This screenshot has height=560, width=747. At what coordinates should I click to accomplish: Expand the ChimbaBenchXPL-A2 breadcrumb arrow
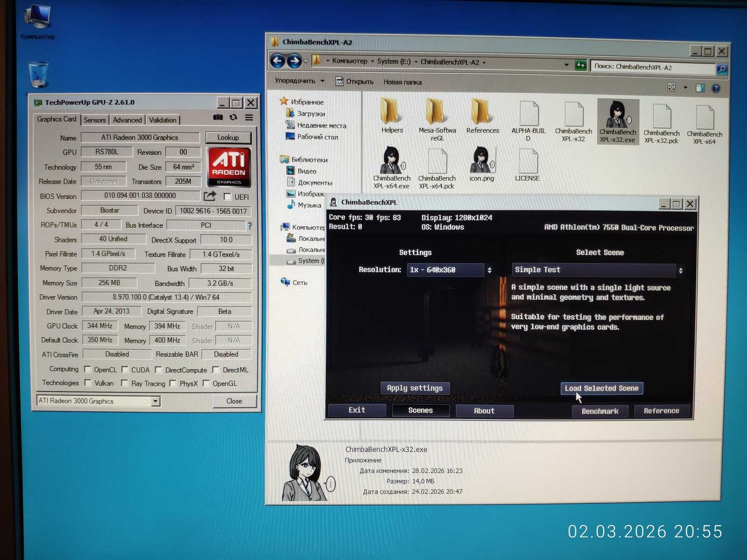pyautogui.click(x=484, y=63)
